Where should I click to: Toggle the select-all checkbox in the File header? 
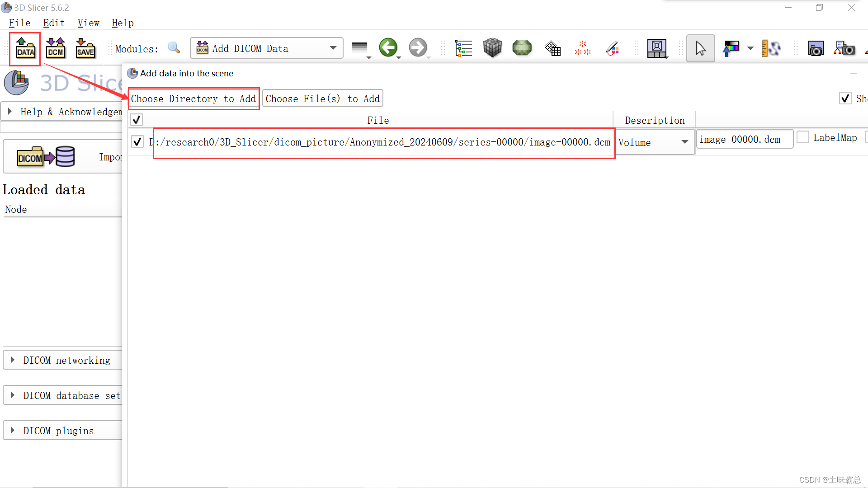(137, 120)
